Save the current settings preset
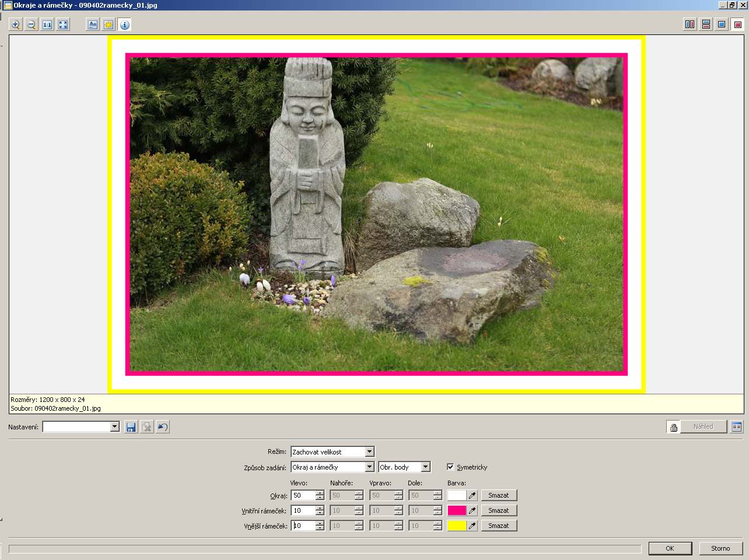 point(131,427)
